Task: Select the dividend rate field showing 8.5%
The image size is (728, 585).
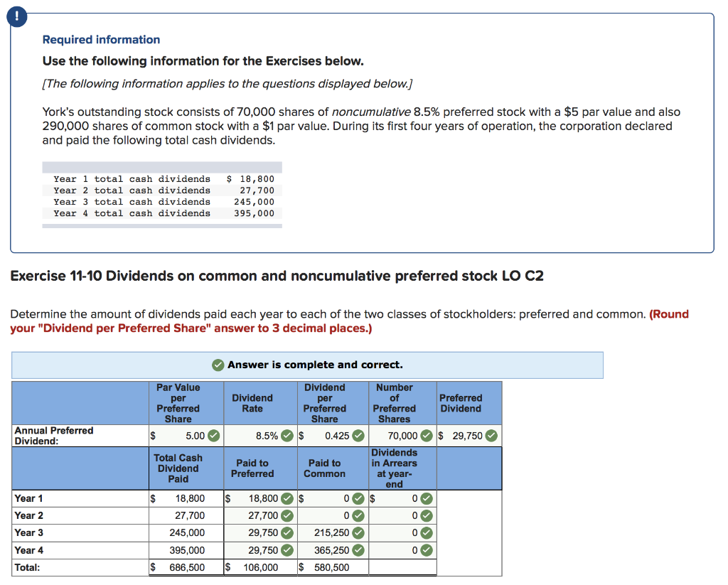Action: (x=260, y=436)
